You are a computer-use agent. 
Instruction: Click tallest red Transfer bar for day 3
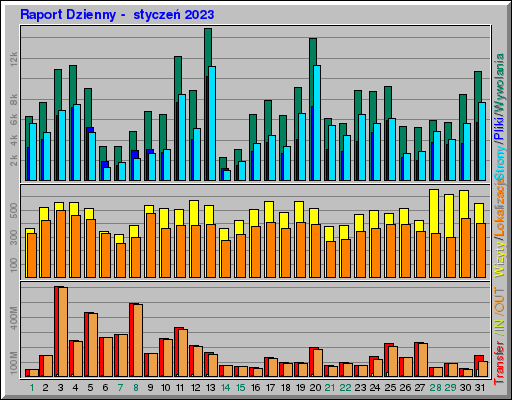coord(57,331)
